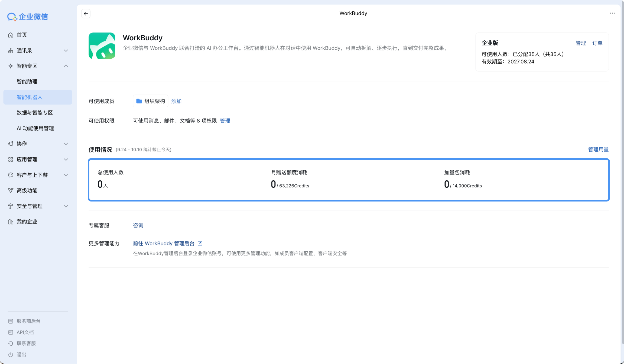
Task: Open 前往 WorkBuddy 管理后台 link
Action: [164, 243]
